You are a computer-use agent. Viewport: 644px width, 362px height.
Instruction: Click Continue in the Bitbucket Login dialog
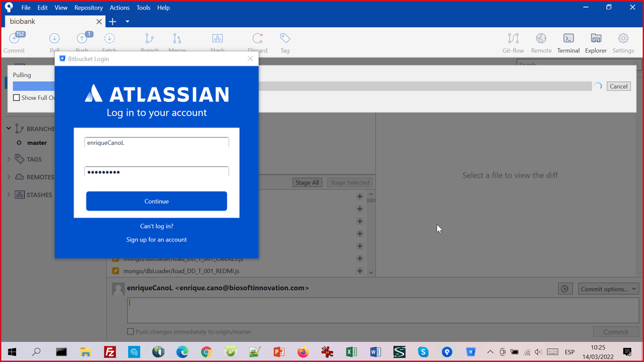[157, 201]
